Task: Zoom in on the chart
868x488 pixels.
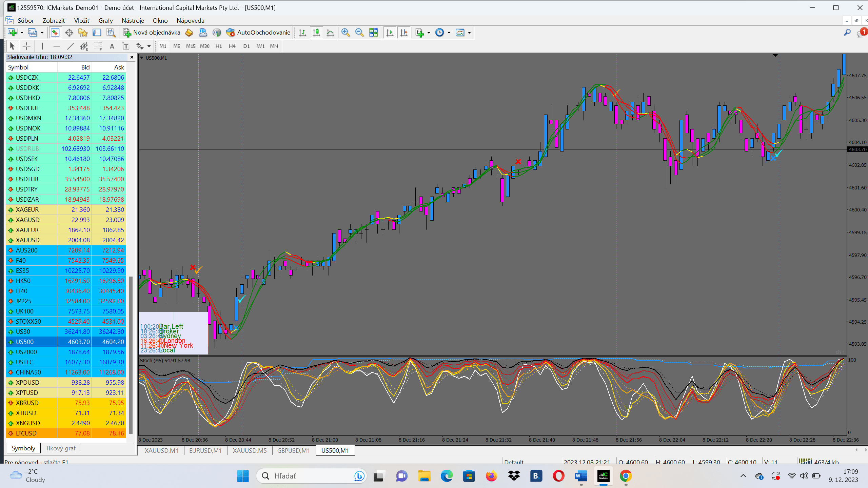Action: point(346,33)
